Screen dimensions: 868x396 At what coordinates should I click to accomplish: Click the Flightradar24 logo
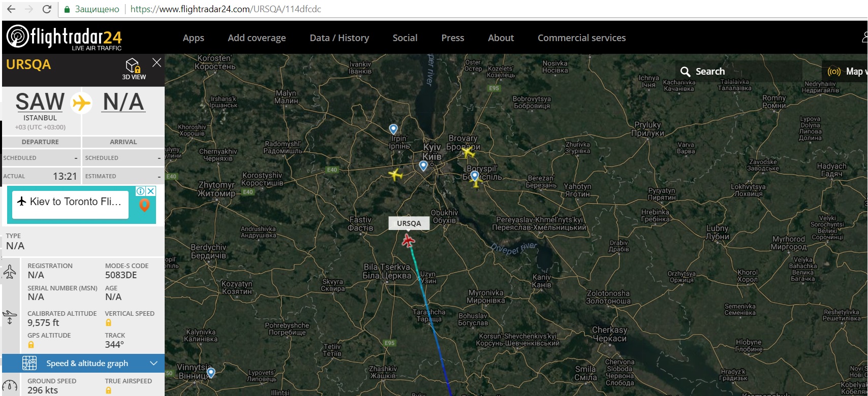[x=64, y=38]
